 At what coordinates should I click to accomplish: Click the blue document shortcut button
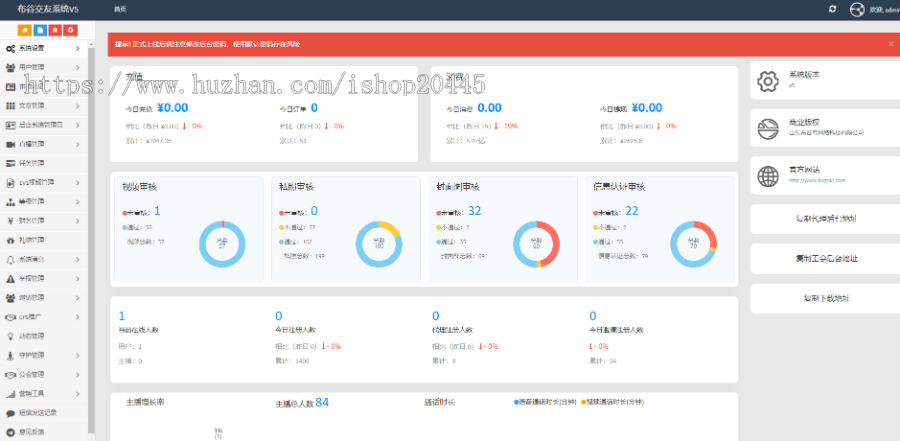[40, 30]
